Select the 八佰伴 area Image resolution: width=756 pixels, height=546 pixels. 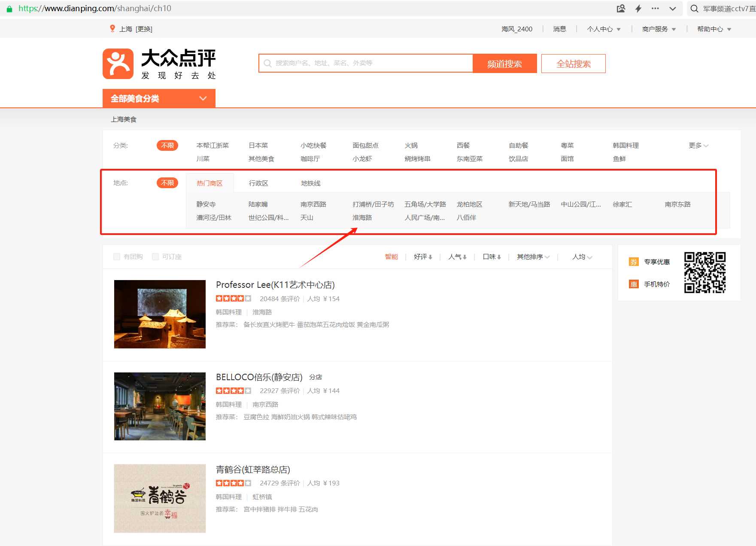coord(466,217)
